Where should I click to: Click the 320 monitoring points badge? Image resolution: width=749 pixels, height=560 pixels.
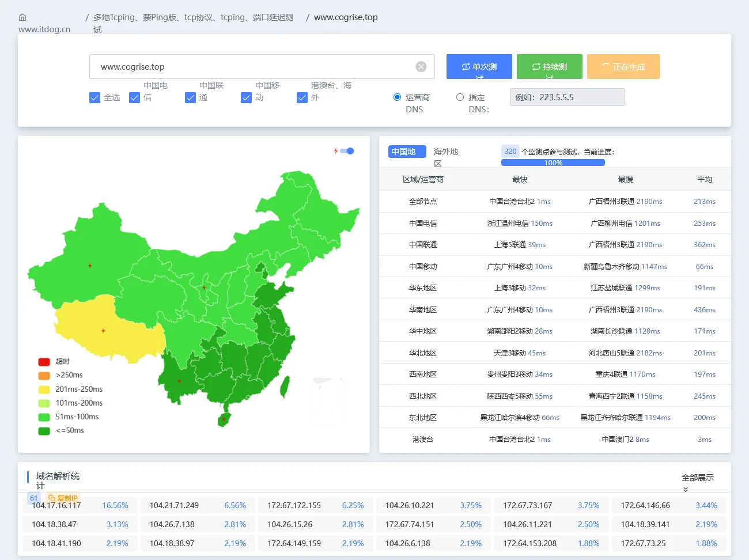click(x=510, y=152)
